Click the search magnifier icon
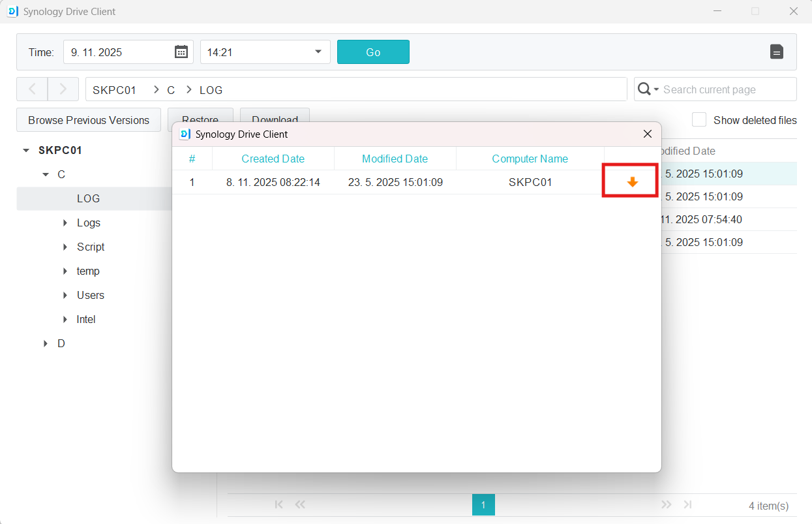 pos(644,89)
